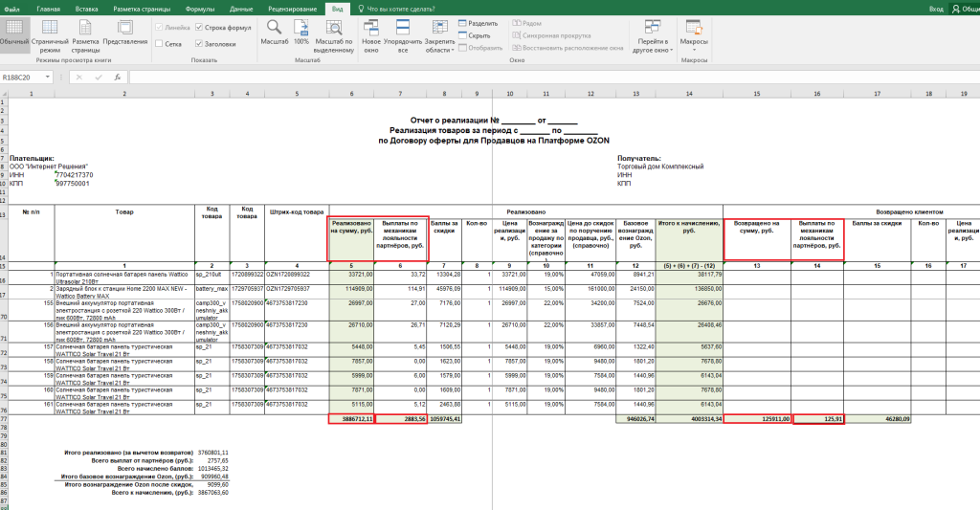This screenshot has height=510, width=980.
Task: Toggle the Строка формул formula bar checkbox
Action: click(x=199, y=28)
